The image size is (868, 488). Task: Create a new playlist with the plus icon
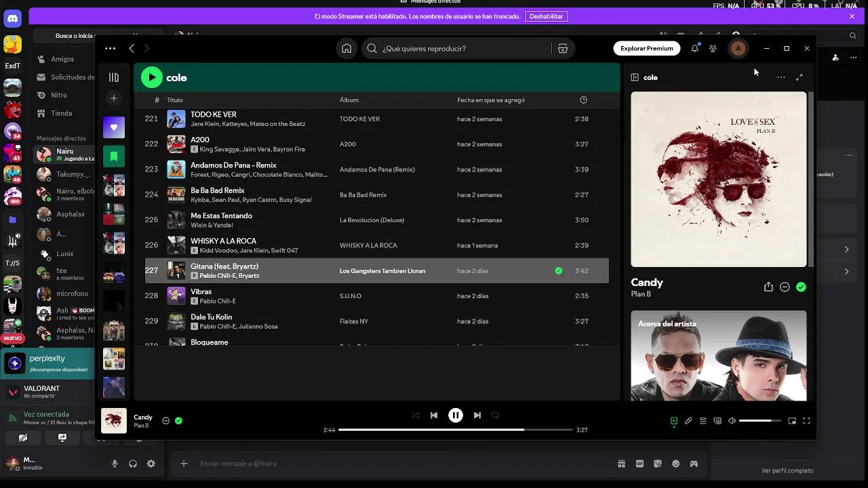point(114,98)
